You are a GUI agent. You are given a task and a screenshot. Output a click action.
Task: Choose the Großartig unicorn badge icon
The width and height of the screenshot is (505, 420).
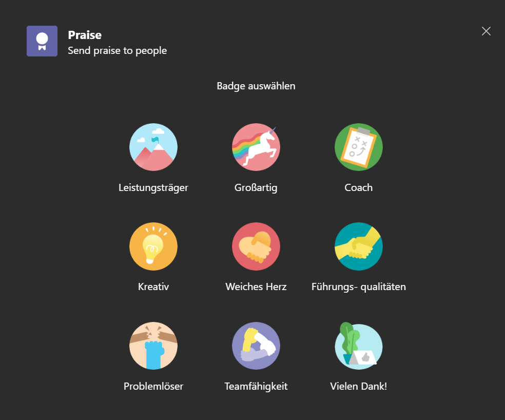tap(256, 147)
